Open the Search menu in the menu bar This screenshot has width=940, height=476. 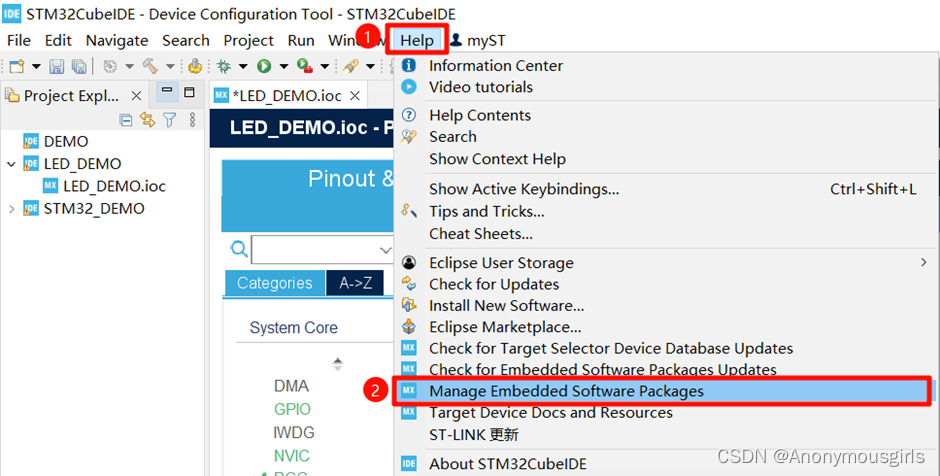pos(186,40)
